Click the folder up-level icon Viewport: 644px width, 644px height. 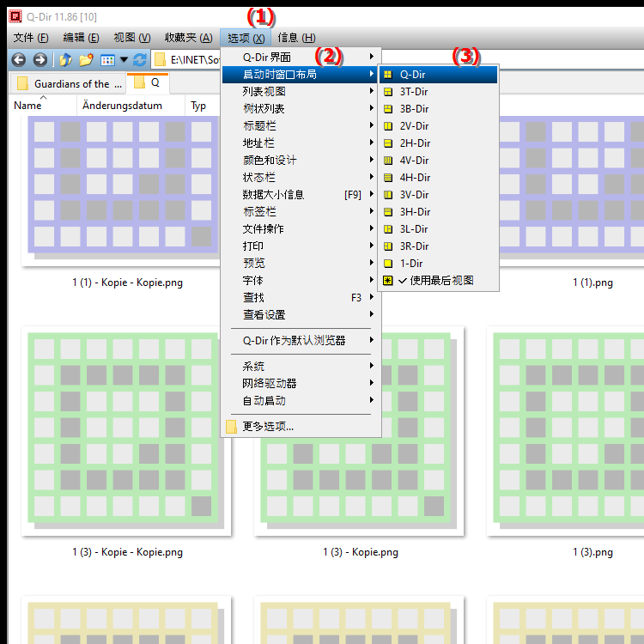click(x=65, y=60)
